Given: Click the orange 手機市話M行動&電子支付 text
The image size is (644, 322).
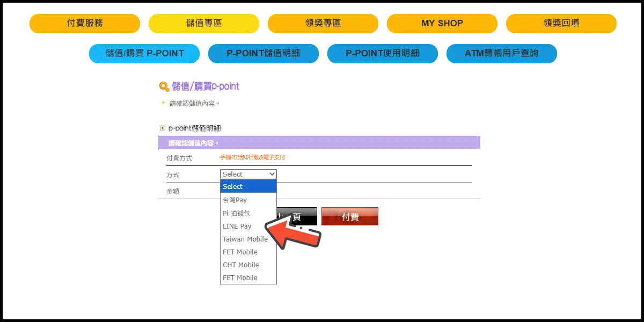Looking at the screenshot, I should tap(252, 158).
